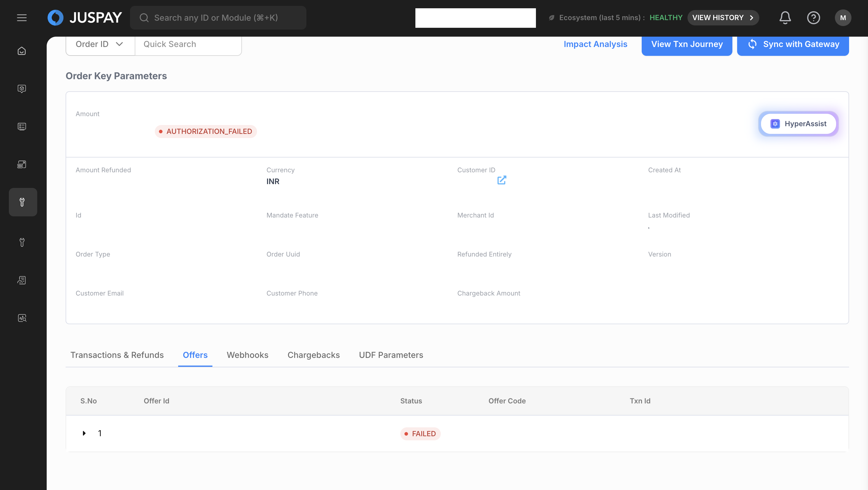Viewport: 868px width, 490px height.
Task: Click the shield box sidebar icon
Action: point(22,89)
